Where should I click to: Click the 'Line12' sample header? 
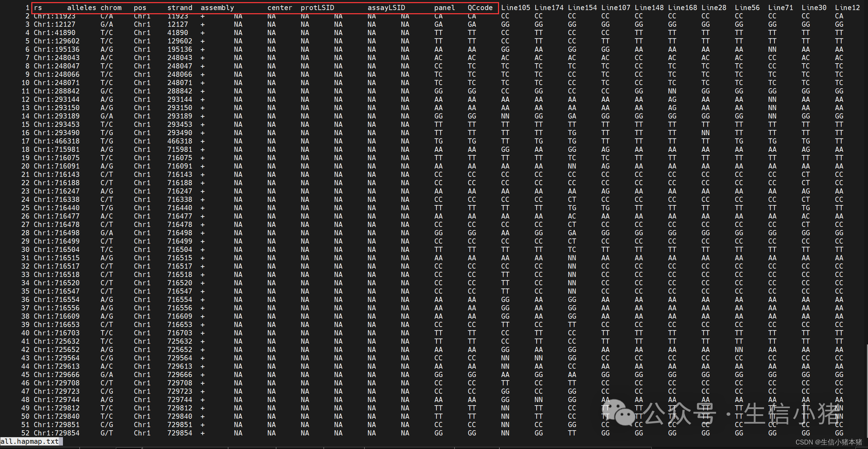tap(847, 8)
